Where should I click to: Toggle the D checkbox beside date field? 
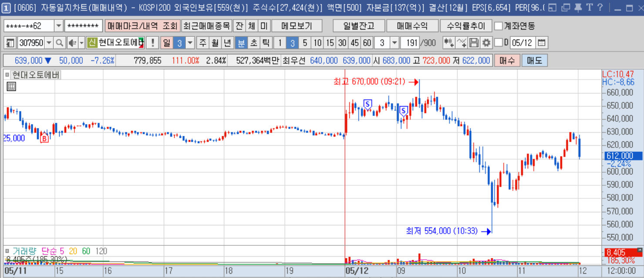coord(499,43)
